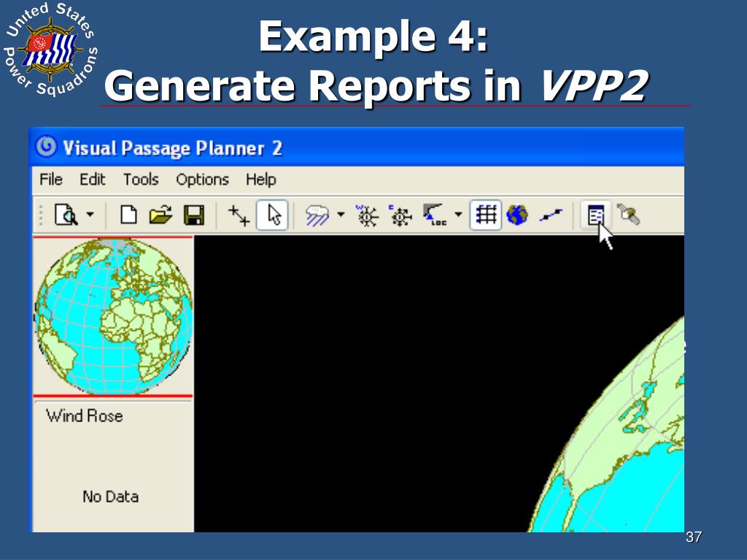
Task: Click the toolbar drag grip handle
Action: tap(41, 215)
